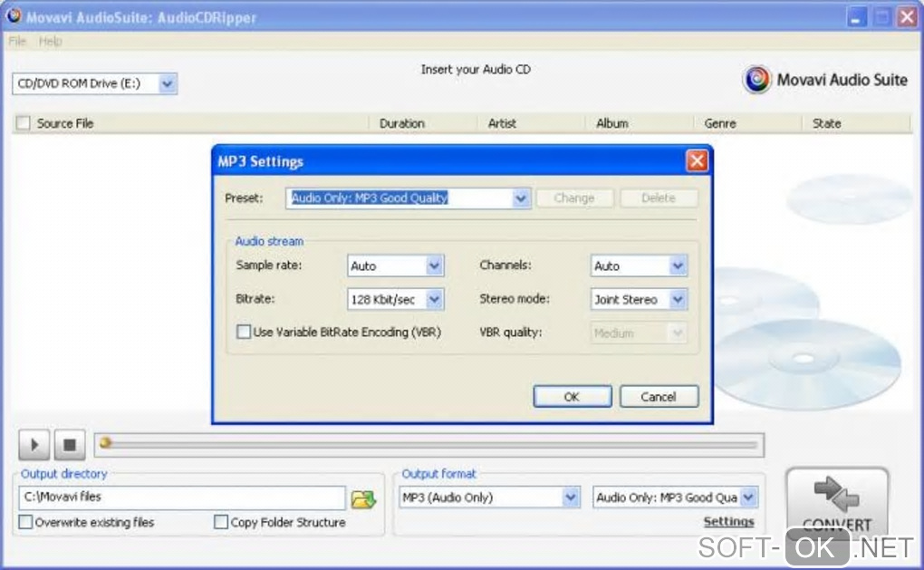Click the Album column header

click(640, 123)
